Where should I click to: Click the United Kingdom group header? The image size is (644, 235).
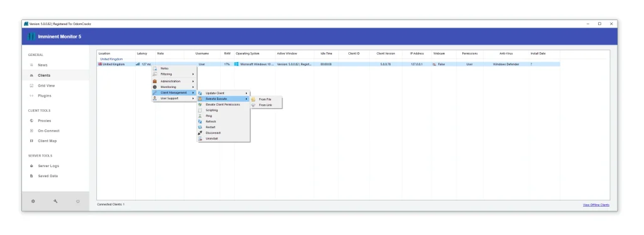pos(111,59)
